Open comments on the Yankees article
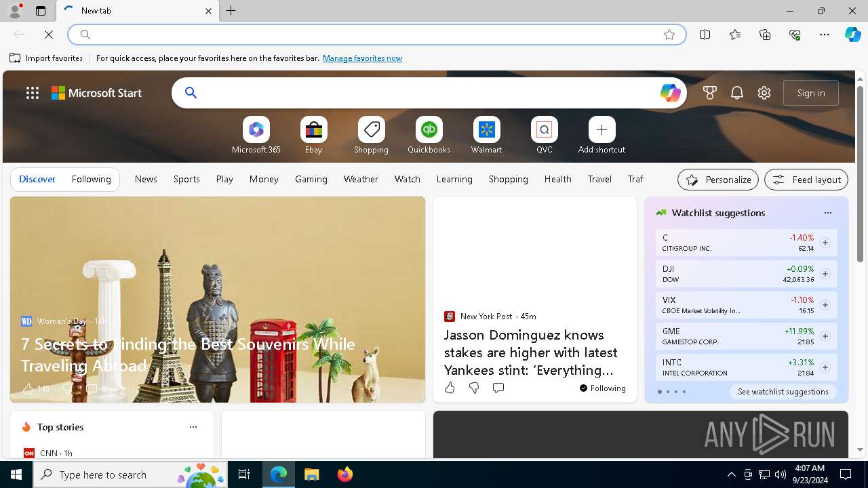This screenshot has width=868, height=488. [x=498, y=388]
